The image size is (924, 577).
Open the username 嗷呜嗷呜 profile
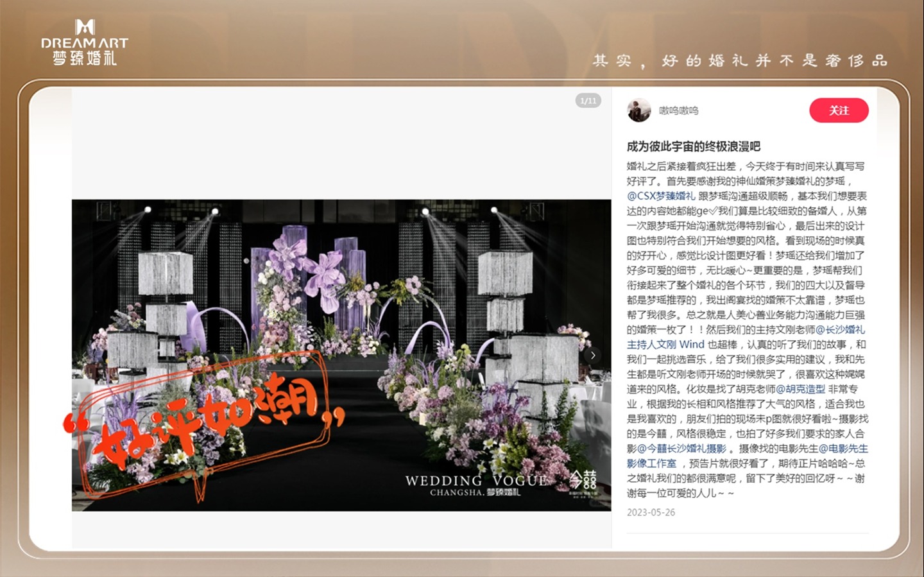coord(678,110)
